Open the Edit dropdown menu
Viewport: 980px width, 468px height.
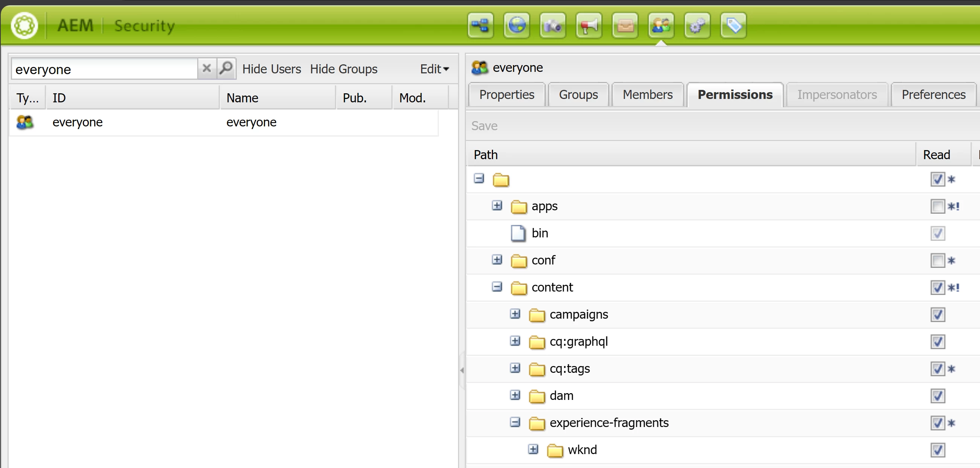[434, 69]
